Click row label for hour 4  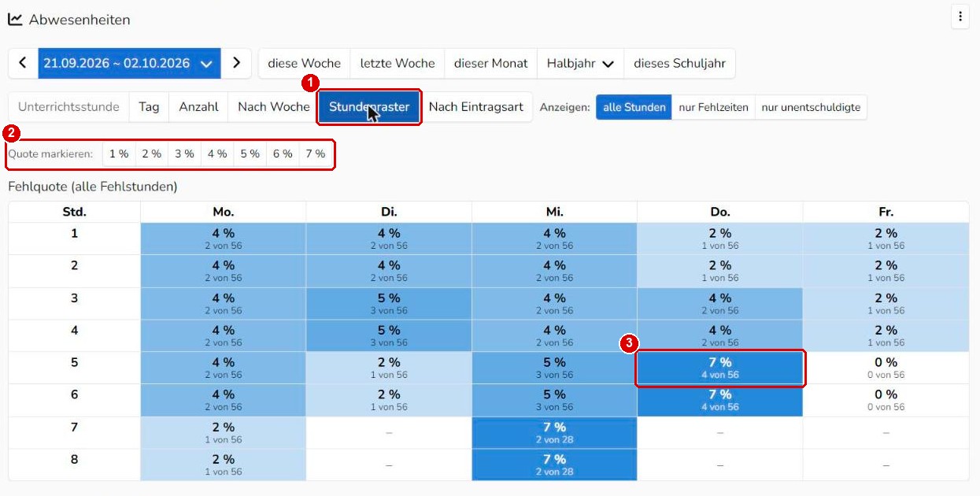(75, 335)
